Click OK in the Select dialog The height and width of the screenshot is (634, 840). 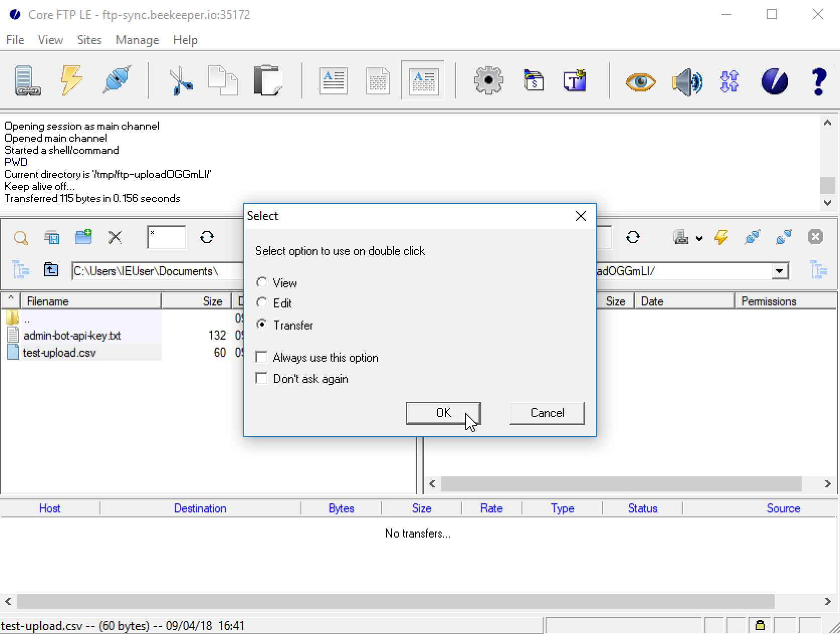[444, 413]
